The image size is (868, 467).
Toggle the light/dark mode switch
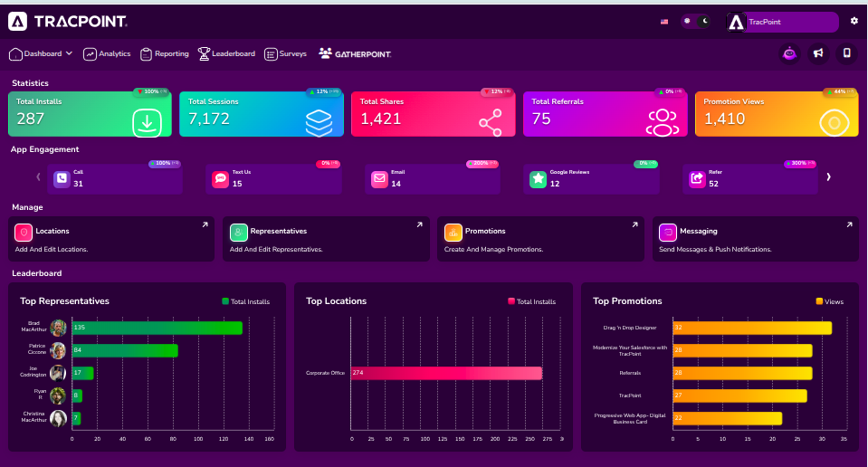(695, 21)
